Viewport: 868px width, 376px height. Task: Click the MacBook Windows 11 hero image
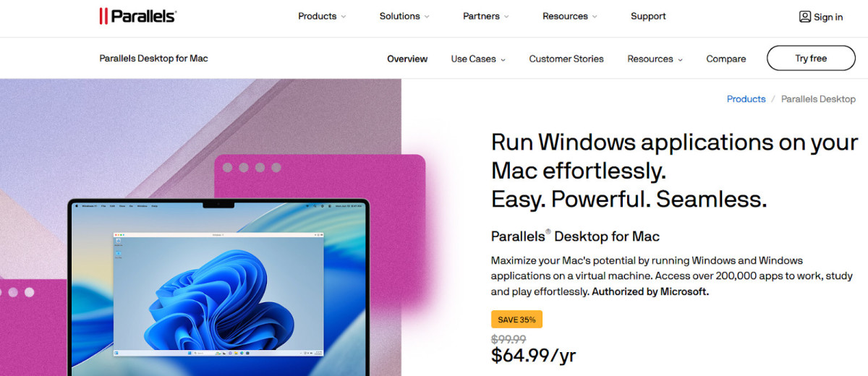pyautogui.click(x=218, y=287)
